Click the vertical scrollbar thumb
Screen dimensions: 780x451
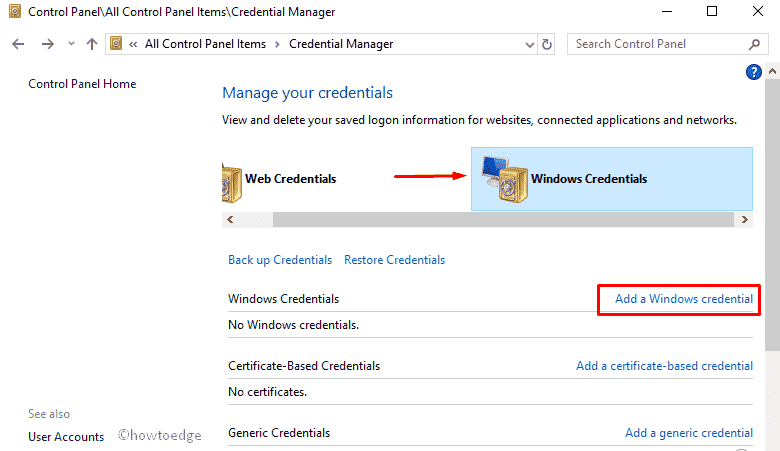[772, 214]
